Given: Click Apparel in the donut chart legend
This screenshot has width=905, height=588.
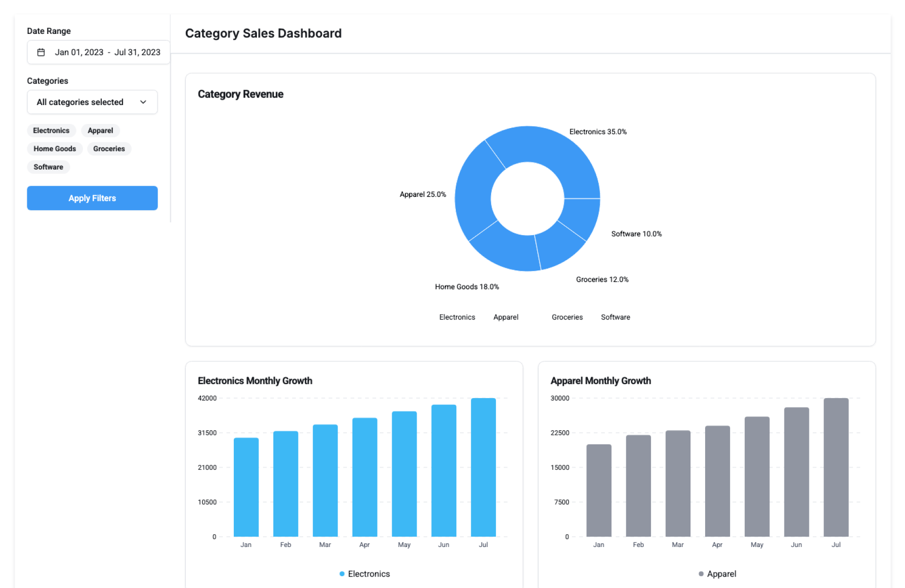Looking at the screenshot, I should click(505, 318).
